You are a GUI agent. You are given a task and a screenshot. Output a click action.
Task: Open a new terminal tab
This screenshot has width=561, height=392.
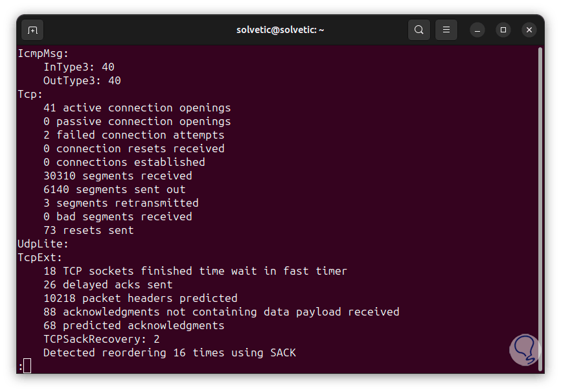point(32,30)
